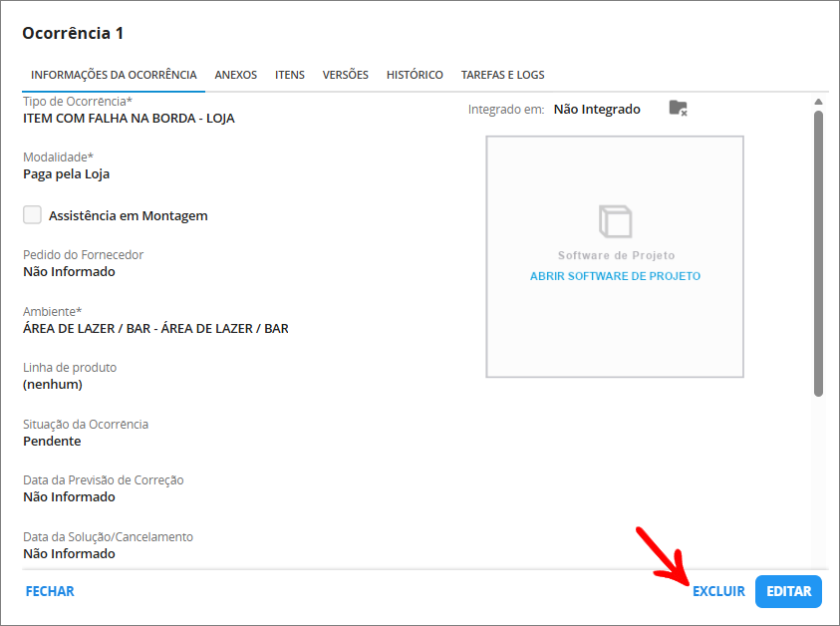The width and height of the screenshot is (840, 626).
Task: Click the 'Integrado em:' label
Action: 506,110
